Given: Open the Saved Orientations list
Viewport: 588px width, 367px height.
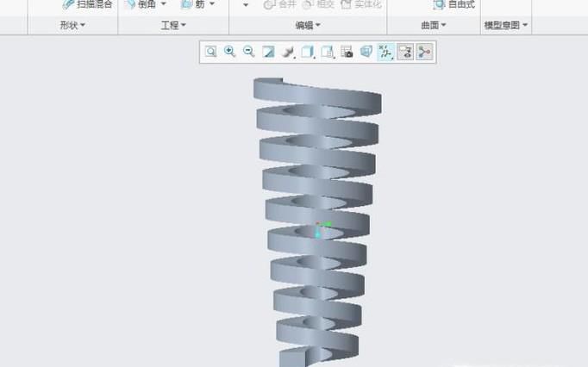Looking at the screenshot, I should tap(328, 52).
